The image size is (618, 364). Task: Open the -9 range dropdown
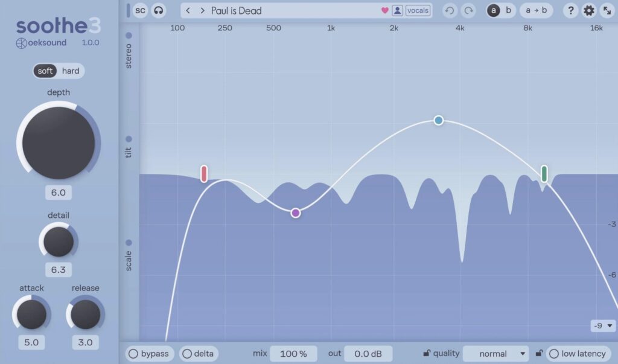(x=603, y=326)
